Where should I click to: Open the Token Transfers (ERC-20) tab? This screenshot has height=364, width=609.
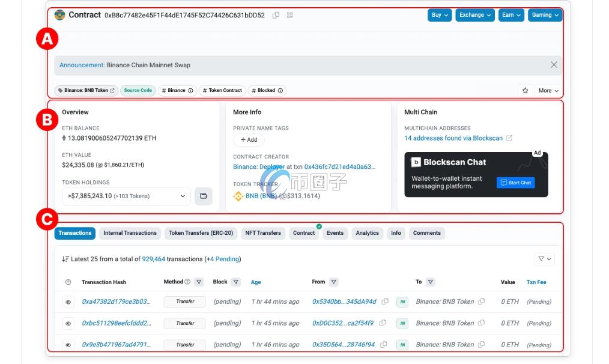click(201, 233)
